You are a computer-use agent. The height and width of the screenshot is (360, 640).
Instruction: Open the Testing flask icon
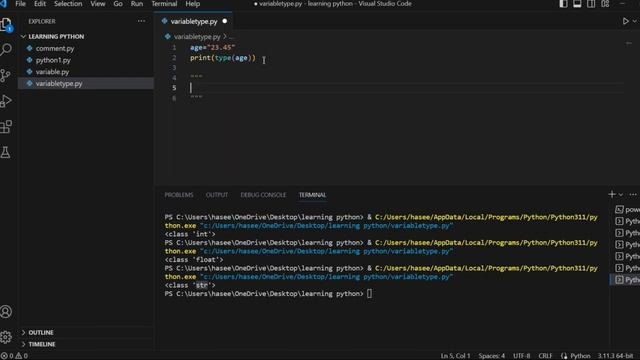point(6,152)
